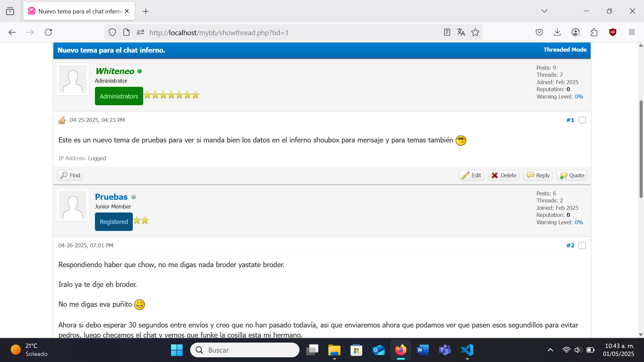Bookmark this page with the star icon
Viewport: 644px width, 362px height.
pyautogui.click(x=475, y=32)
